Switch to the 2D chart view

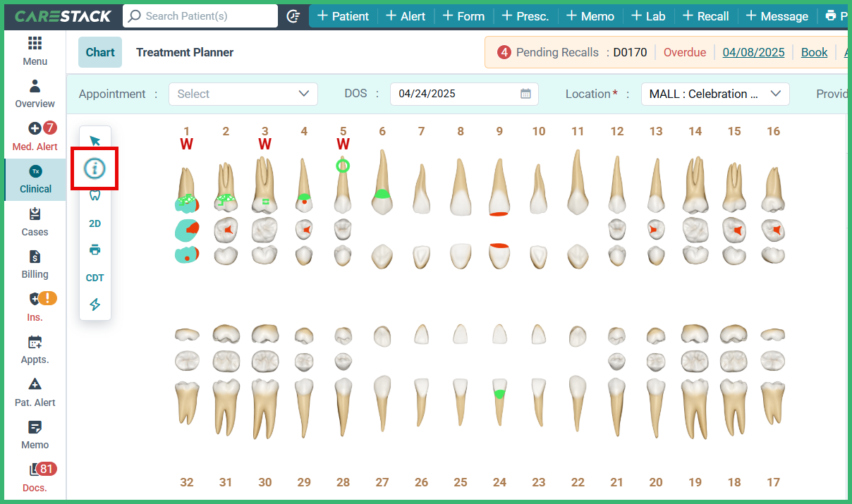95,223
